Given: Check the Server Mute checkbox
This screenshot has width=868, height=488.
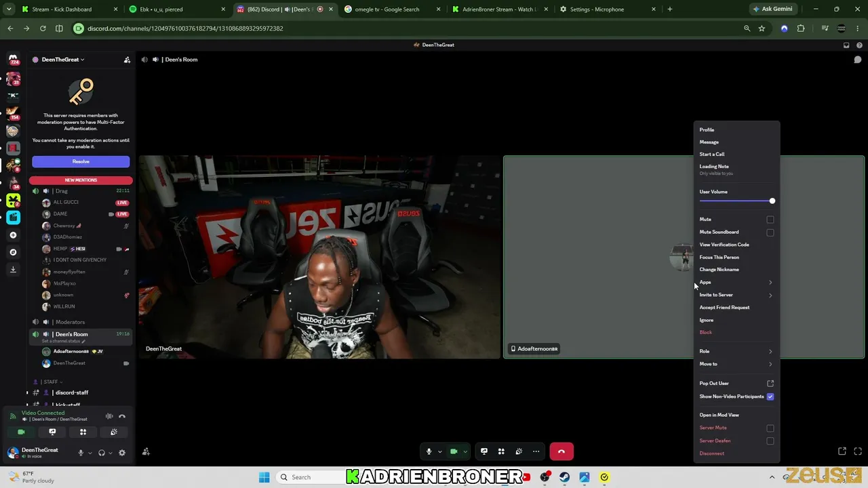Looking at the screenshot, I should click(x=770, y=428).
